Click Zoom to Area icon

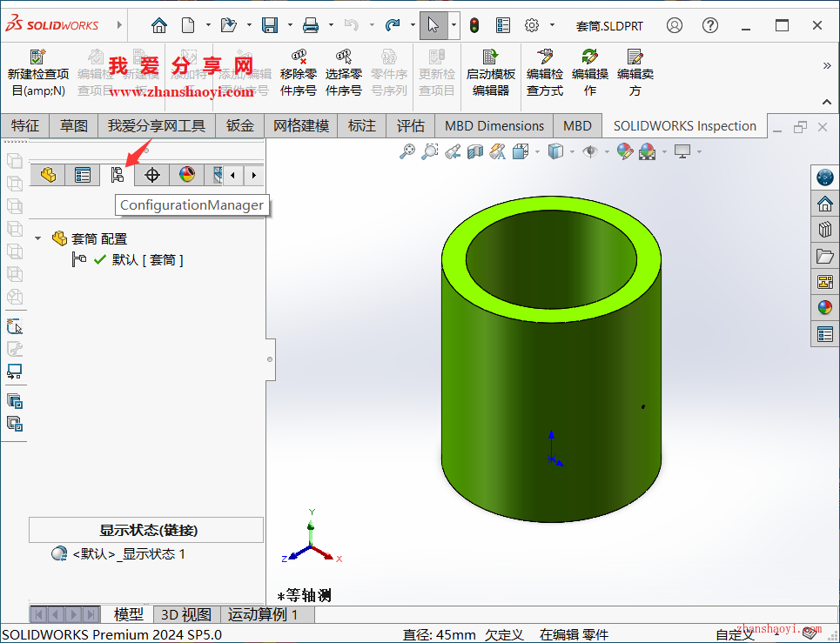point(430,152)
